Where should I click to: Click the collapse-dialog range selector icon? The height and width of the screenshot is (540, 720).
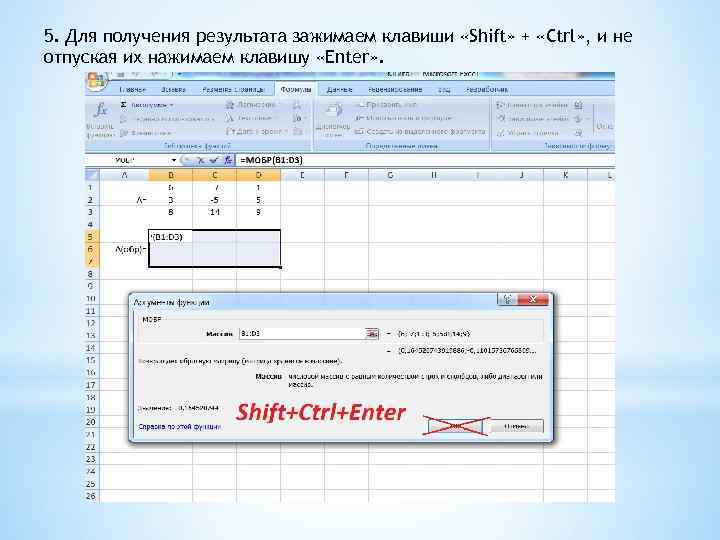click(371, 334)
